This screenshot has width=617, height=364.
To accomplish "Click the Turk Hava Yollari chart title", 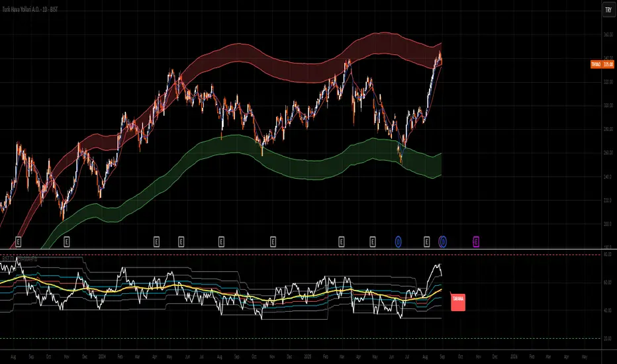I will click(30, 9).
